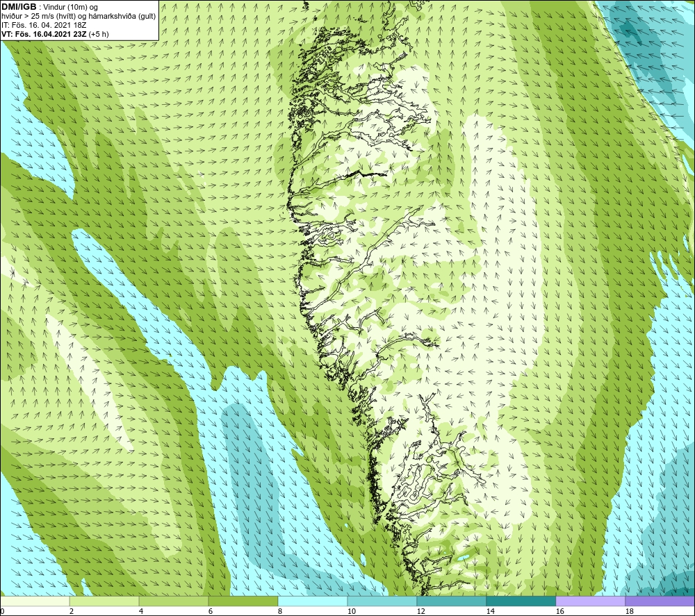Click the legend scale label '8'

coord(280,612)
